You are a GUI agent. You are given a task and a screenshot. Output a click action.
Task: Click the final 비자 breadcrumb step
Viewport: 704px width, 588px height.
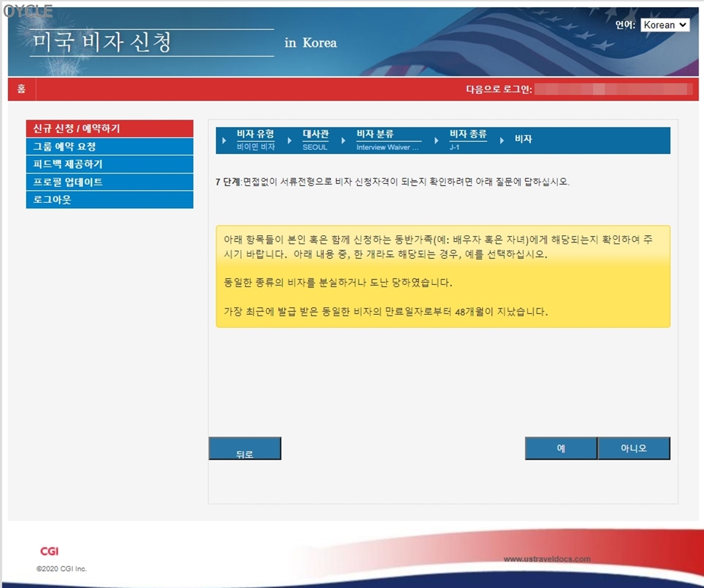click(523, 140)
